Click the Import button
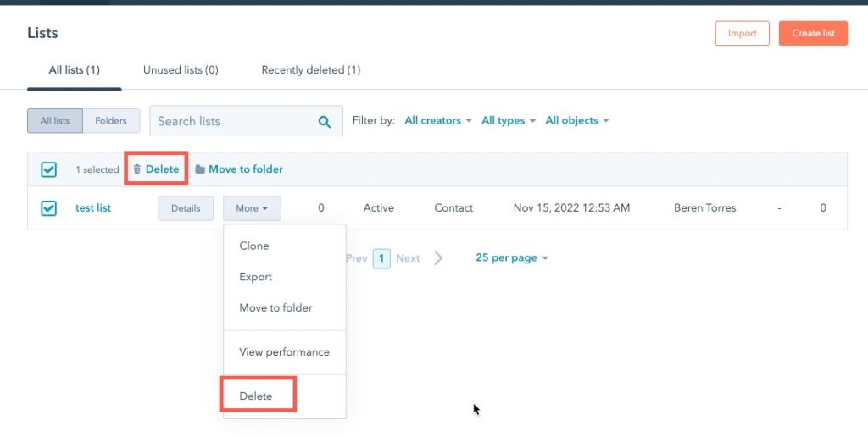868x437 pixels. [742, 33]
